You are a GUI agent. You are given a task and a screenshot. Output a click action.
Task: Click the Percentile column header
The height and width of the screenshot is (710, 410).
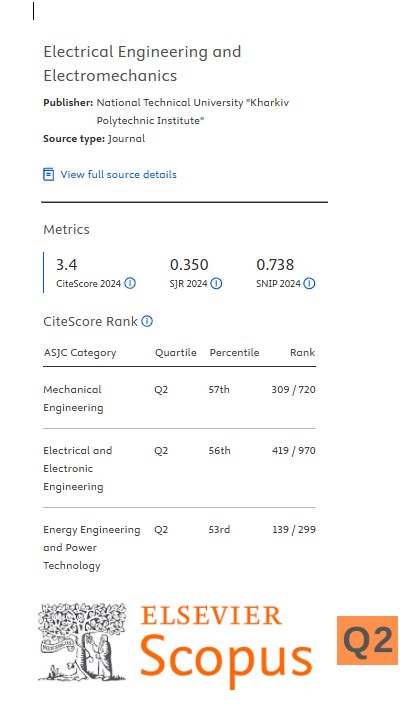tap(234, 352)
